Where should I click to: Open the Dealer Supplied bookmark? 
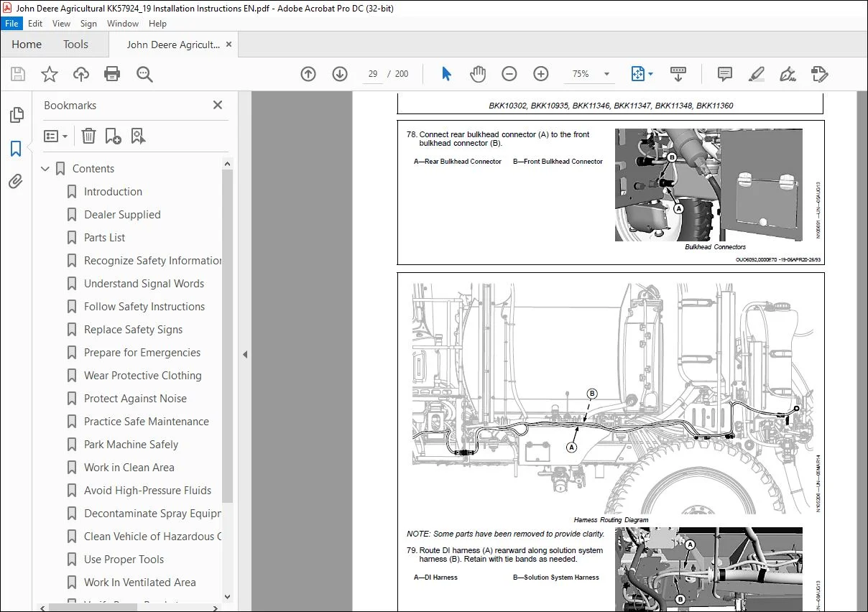point(122,215)
